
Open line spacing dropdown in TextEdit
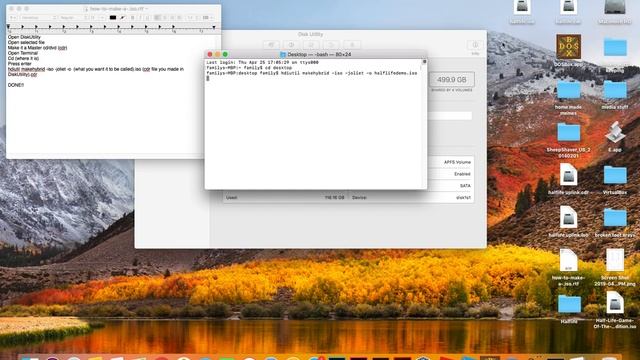(x=191, y=18)
